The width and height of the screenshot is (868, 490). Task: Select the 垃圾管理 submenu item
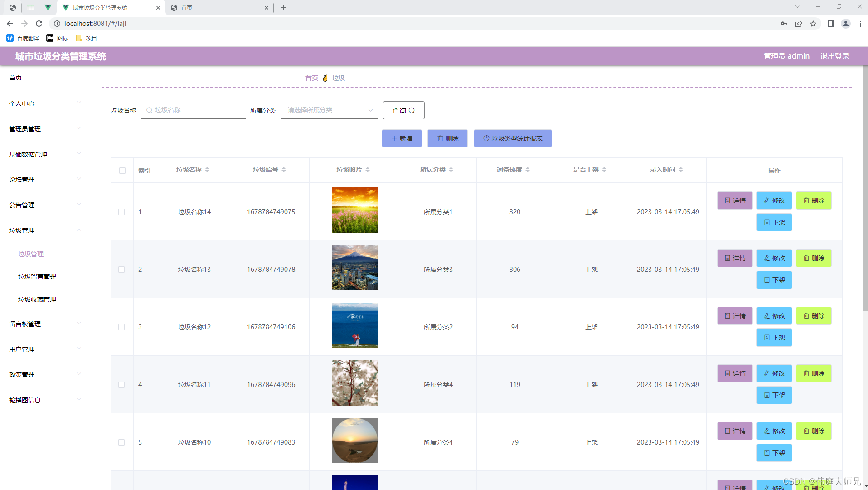[31, 254]
